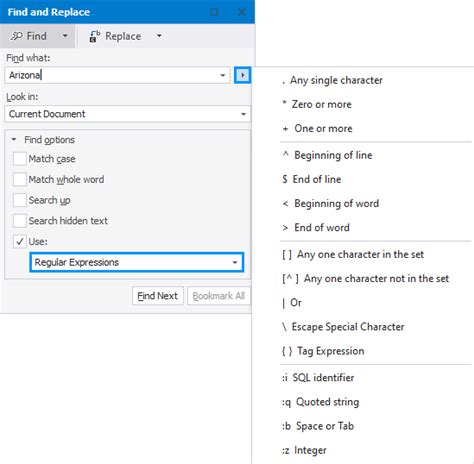474x464 pixels.
Task: Toggle the Search hidden text checkbox
Action: (20, 221)
